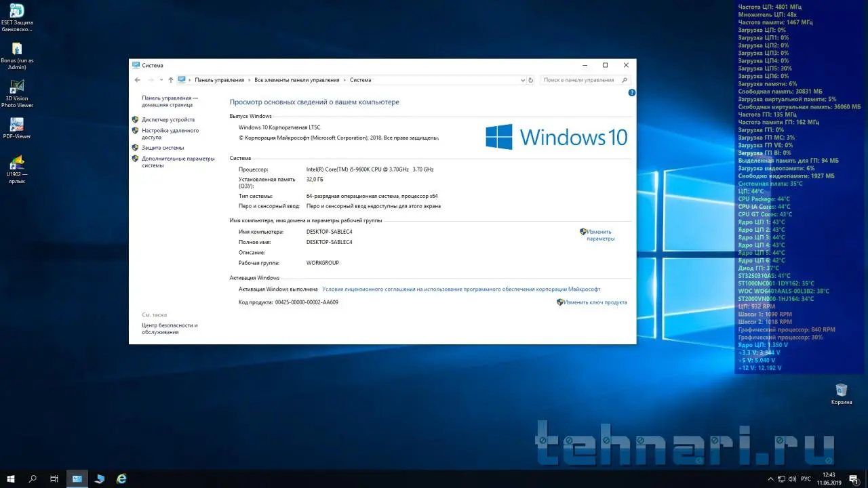Open taskbar Search with the magnifier
This screenshot has height=488, width=868.
(33, 479)
